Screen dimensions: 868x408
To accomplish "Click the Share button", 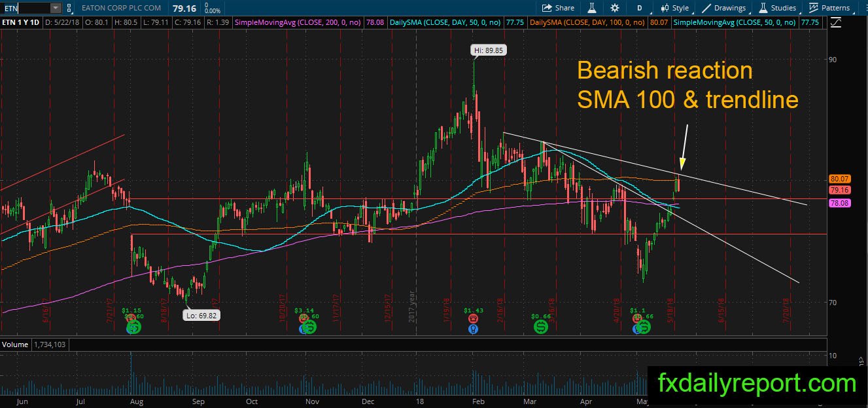I will click(x=558, y=8).
